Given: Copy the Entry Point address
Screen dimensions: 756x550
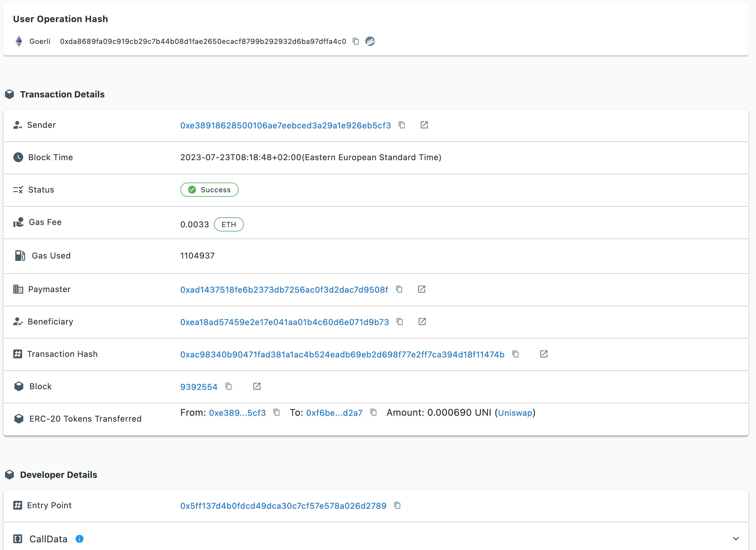Looking at the screenshot, I should coord(397,505).
